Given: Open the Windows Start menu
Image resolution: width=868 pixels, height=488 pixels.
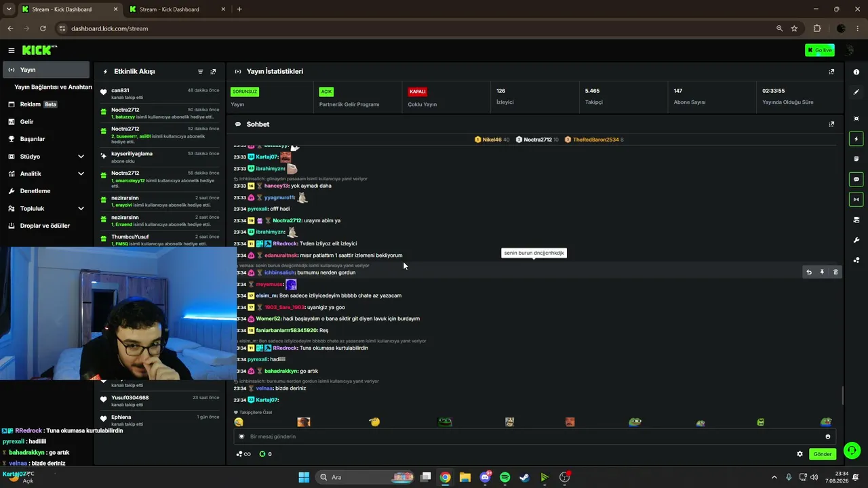Looking at the screenshot, I should tap(304, 477).
